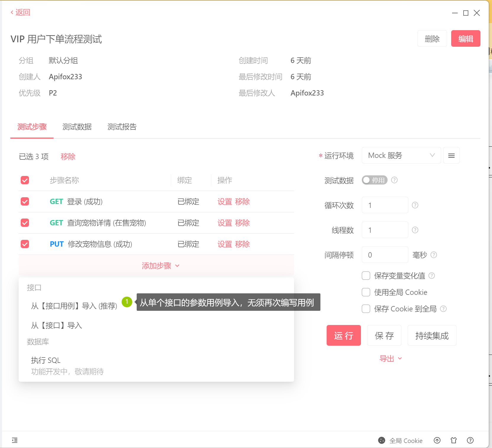492x448 pixels.
Task: Click the help icon beside 保存 Cookie 到全局
Action: click(x=443, y=309)
